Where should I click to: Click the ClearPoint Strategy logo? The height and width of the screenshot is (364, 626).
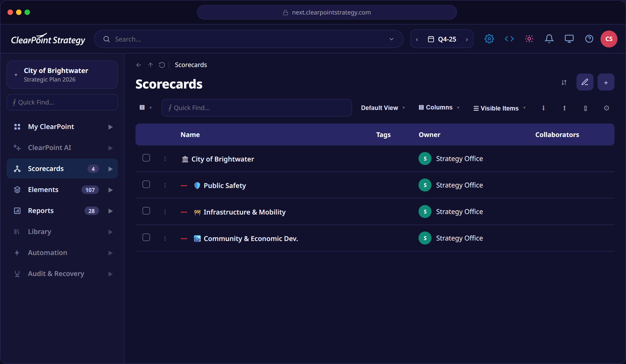tap(48, 39)
